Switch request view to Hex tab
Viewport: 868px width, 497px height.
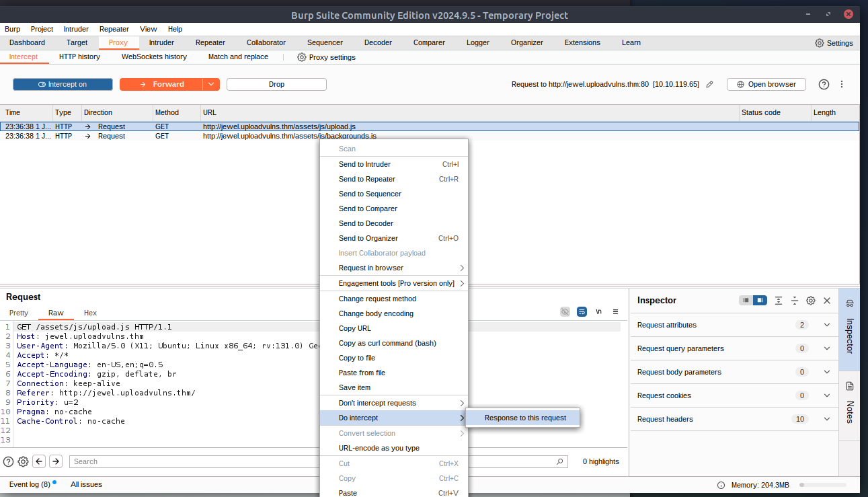(90, 313)
